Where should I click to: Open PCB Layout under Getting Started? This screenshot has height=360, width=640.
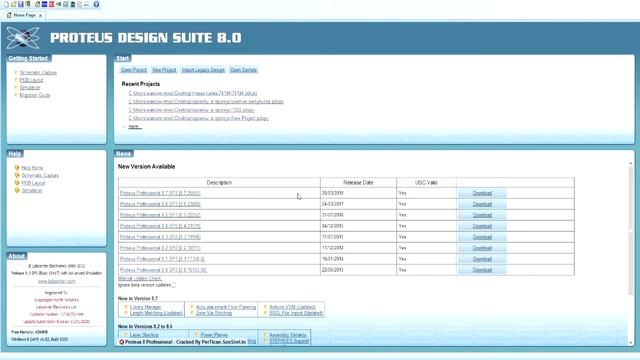pos(31,80)
